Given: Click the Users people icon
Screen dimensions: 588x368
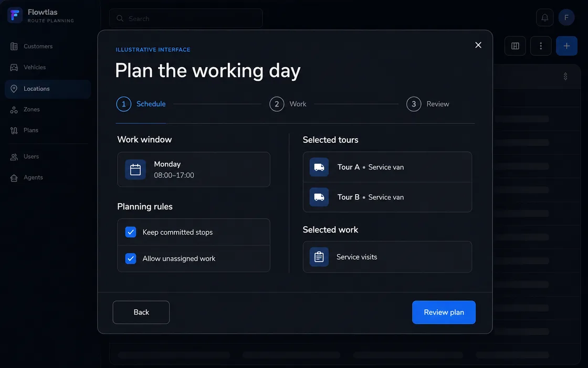Looking at the screenshot, I should [14, 157].
